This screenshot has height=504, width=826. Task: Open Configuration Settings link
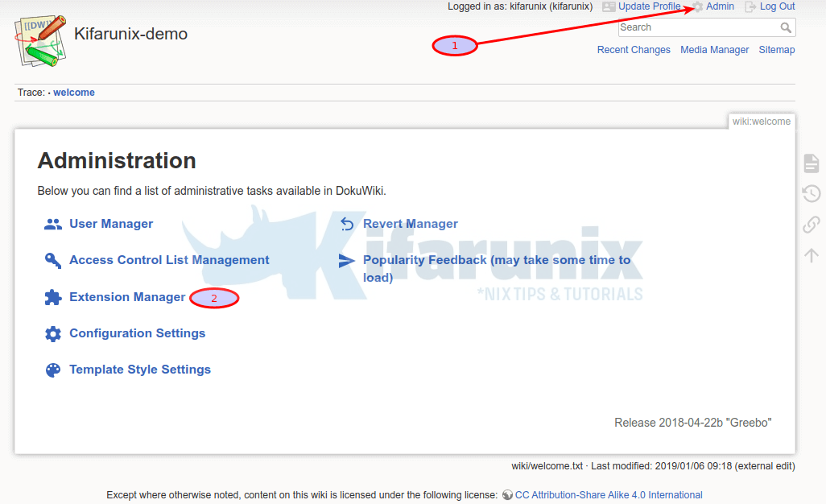click(138, 333)
